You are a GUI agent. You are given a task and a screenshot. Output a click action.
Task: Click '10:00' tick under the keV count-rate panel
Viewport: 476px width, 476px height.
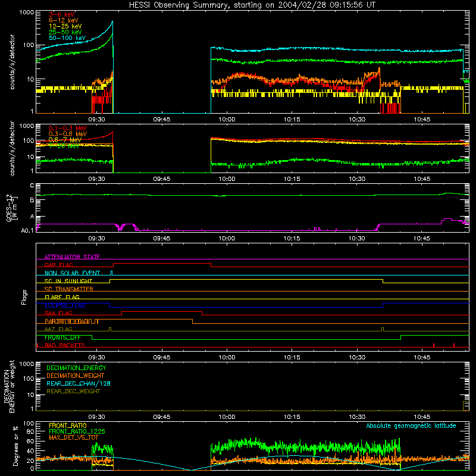pos(227,120)
